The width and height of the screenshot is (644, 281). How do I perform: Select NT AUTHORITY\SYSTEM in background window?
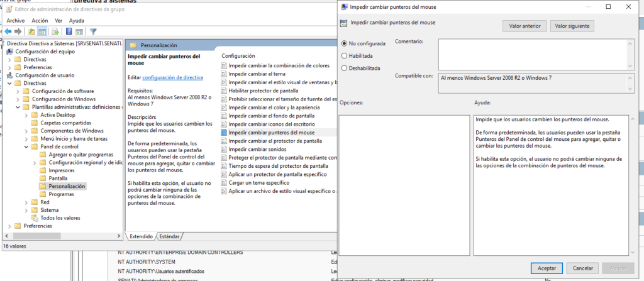(147, 262)
